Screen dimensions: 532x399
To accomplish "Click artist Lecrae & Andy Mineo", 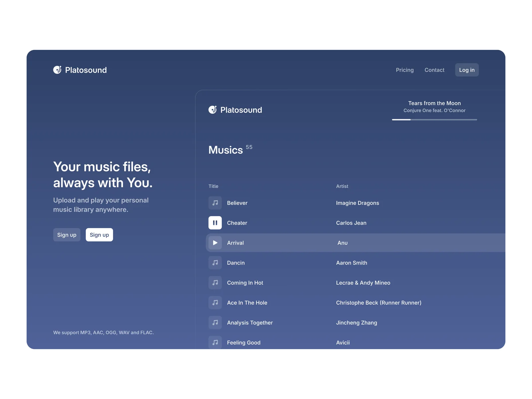I will [x=363, y=283].
